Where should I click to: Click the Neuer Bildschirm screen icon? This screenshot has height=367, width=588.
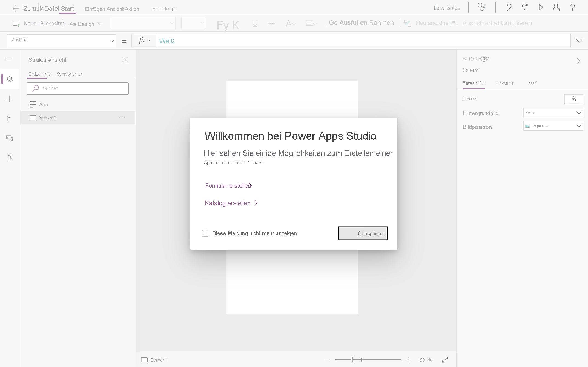pos(16,24)
